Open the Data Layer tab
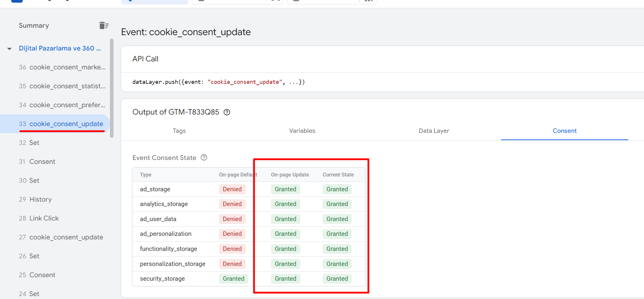The image size is (644, 299). point(434,131)
